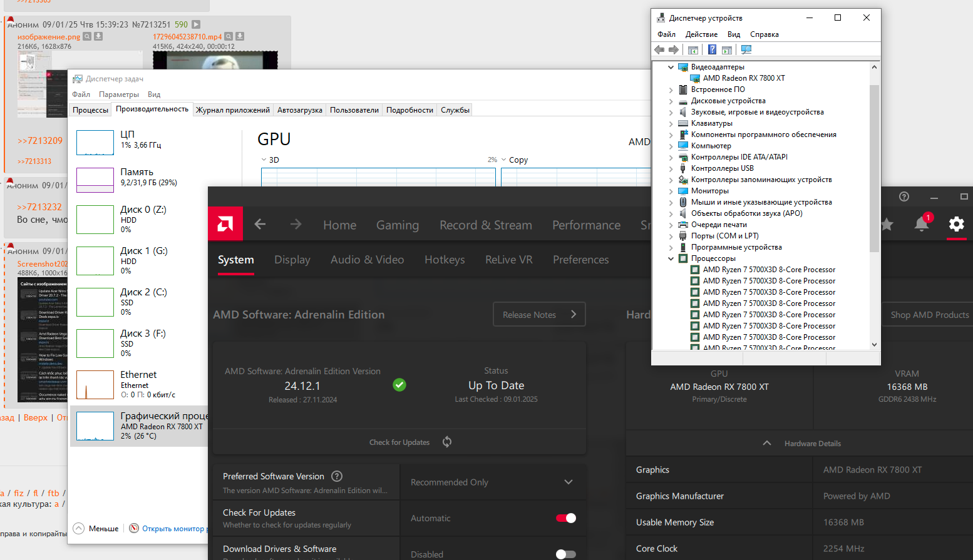
Task: Click the magnifier icon next to 17296045238710.mp4
Action: coord(229,36)
